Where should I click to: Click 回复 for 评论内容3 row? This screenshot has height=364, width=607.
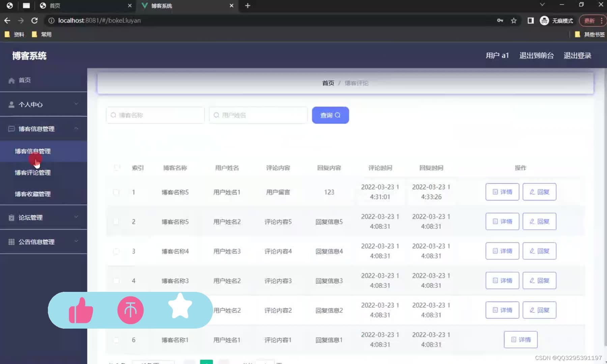click(539, 280)
